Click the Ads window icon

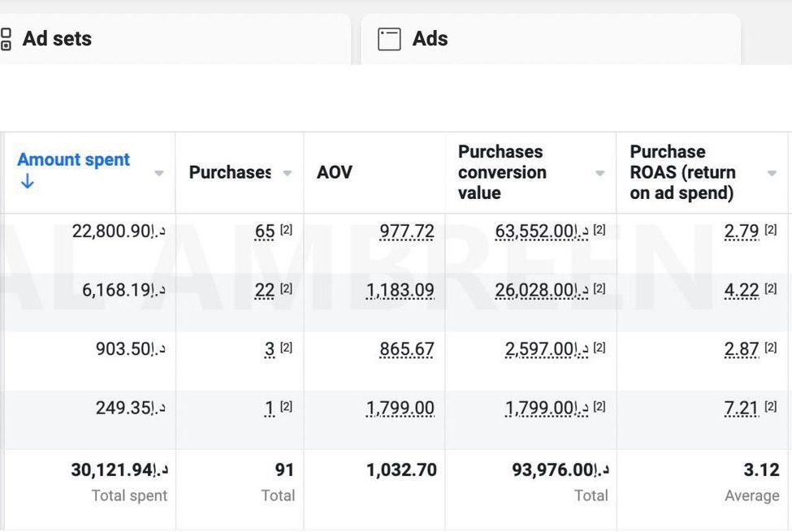point(389,39)
